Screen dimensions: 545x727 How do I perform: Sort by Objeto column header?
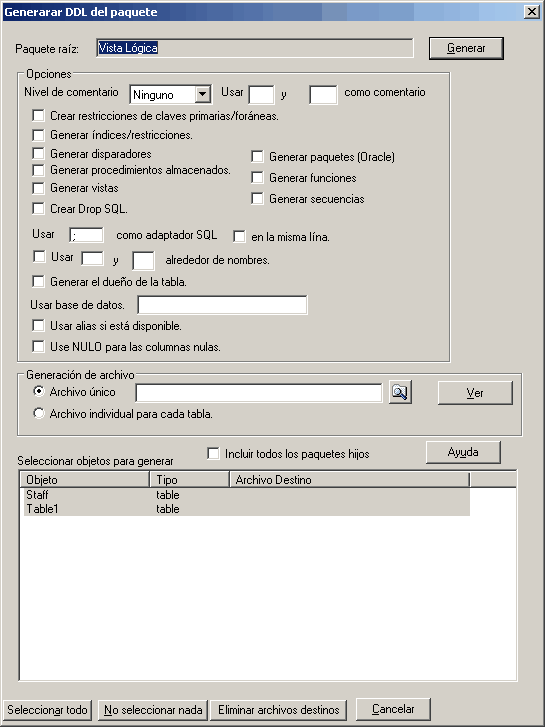pos(85,479)
